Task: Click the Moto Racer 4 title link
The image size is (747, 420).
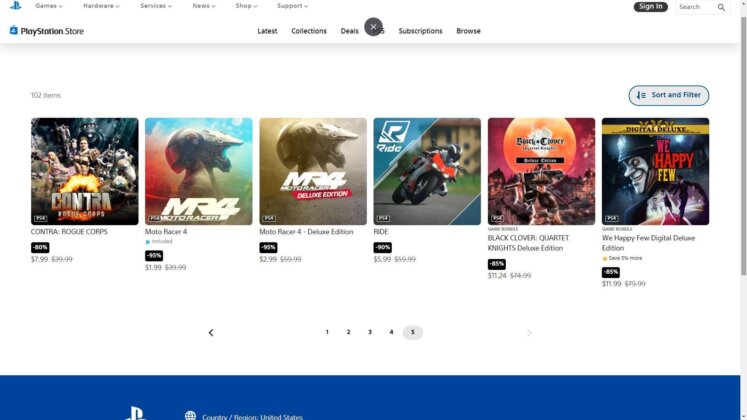Action: point(166,232)
